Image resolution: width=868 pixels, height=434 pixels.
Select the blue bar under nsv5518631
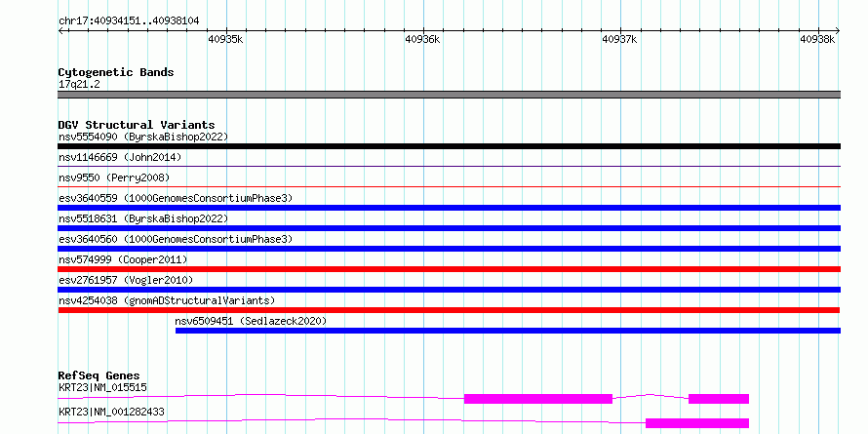(x=449, y=228)
